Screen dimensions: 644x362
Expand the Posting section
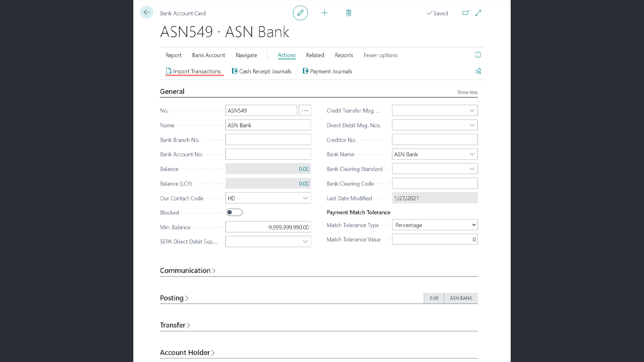click(174, 298)
